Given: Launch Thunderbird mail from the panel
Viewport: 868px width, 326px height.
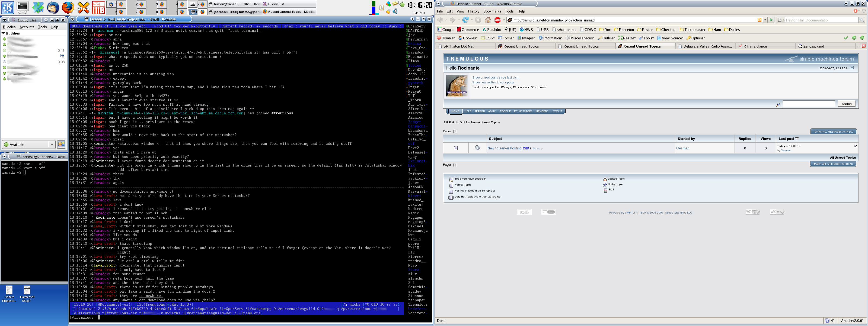Looking at the screenshot, I should pos(53,7).
